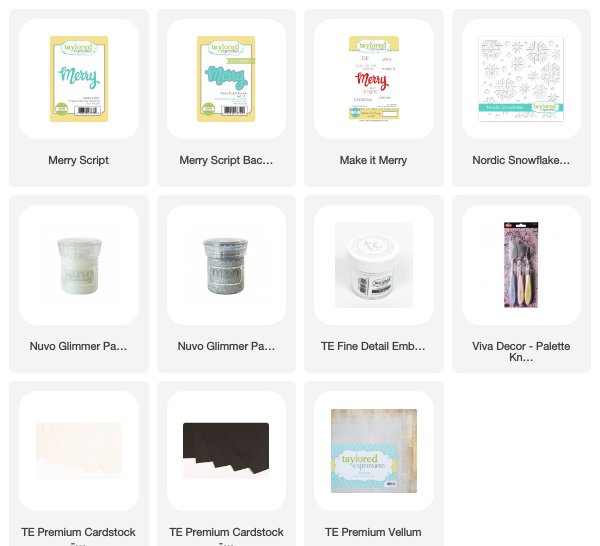The image size is (600, 546).
Task: Follow the "Merry Script" text link
Action: click(78, 160)
